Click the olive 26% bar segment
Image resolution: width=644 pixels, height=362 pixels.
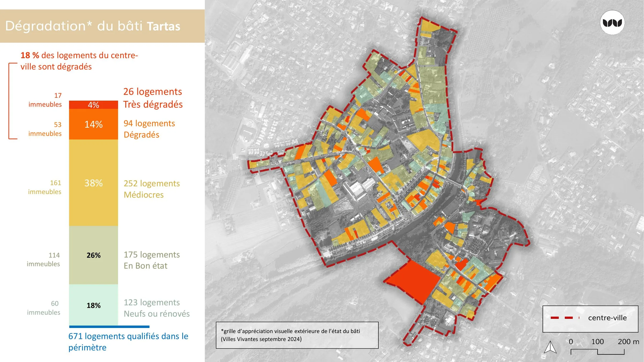(93, 255)
